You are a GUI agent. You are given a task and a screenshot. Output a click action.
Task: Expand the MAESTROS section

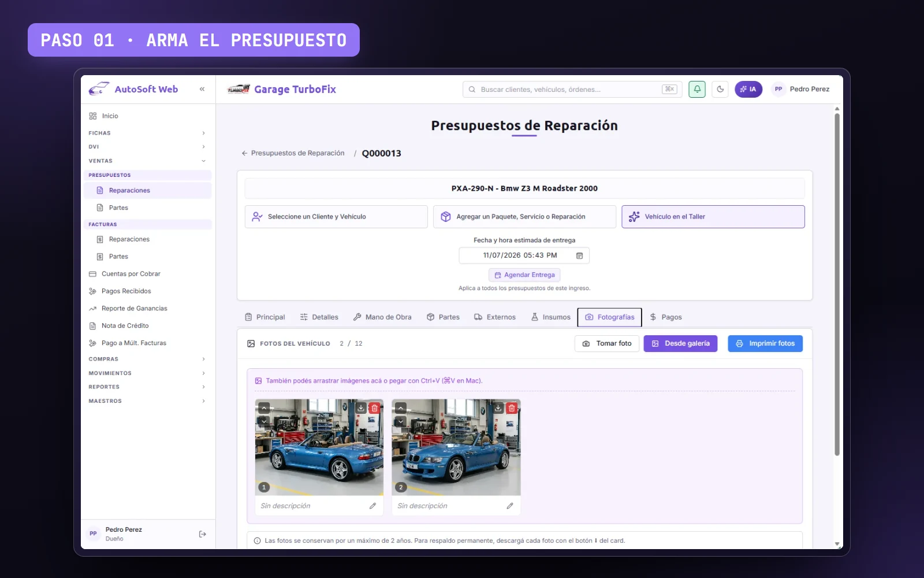tap(147, 401)
